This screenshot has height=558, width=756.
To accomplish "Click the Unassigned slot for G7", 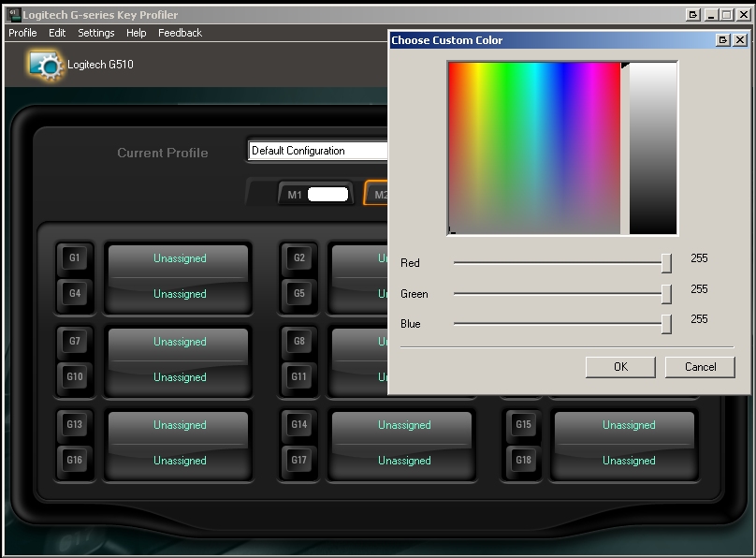I will 180,342.
